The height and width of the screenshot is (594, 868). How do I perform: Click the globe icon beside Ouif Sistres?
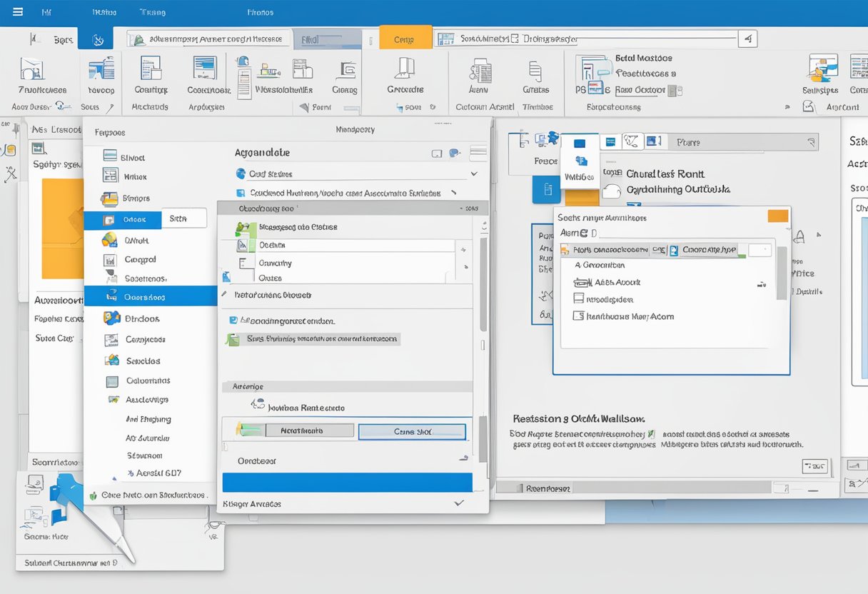pyautogui.click(x=241, y=173)
